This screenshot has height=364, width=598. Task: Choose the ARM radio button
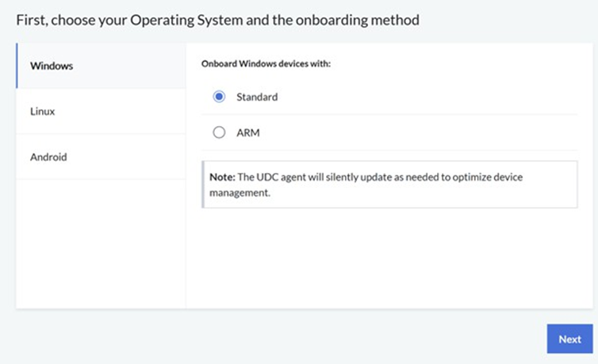(x=220, y=132)
